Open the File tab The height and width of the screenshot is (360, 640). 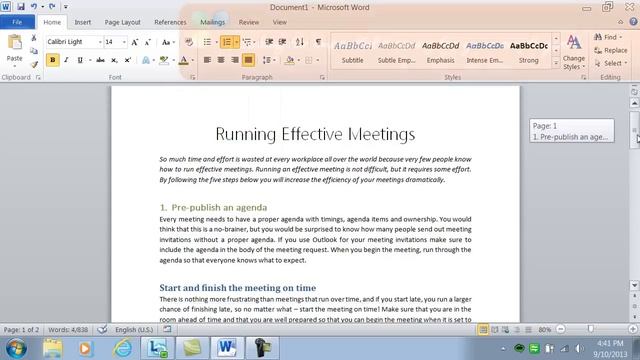coord(17,22)
